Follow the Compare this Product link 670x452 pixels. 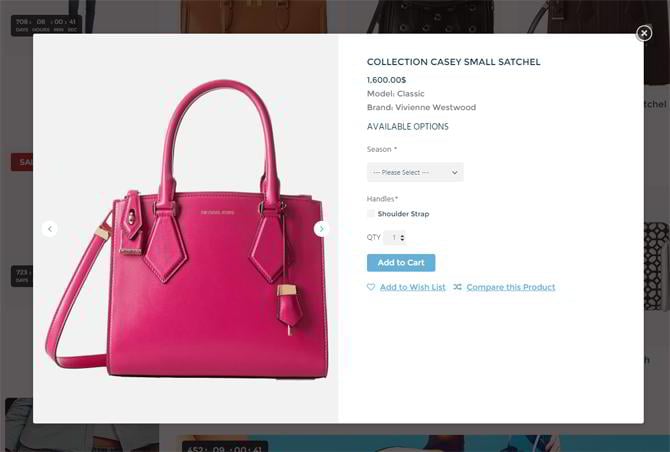(511, 287)
